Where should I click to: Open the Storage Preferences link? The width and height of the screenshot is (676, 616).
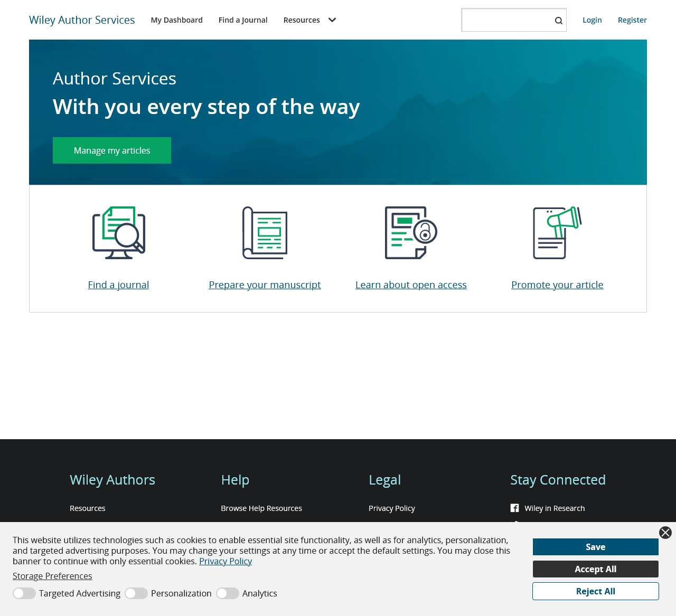coord(52,576)
